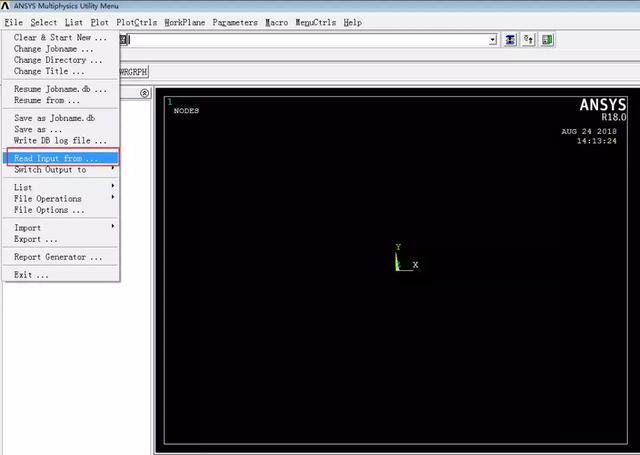Screen dimensions: 640x455
Task: Select Write DB log file entry
Action: pyautogui.click(x=60, y=140)
